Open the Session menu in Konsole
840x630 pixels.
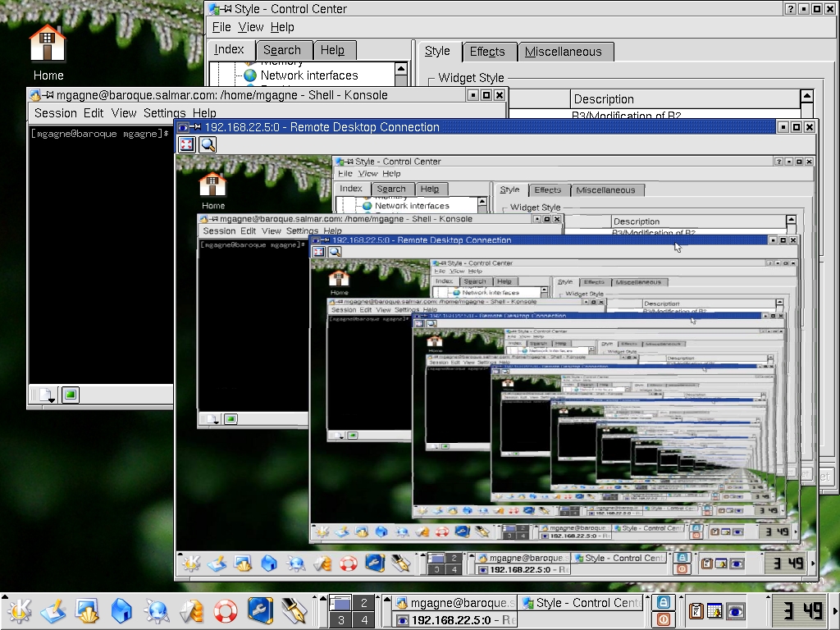54,113
